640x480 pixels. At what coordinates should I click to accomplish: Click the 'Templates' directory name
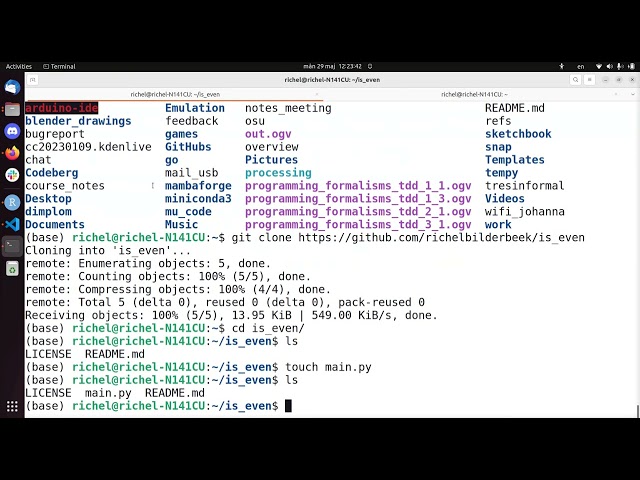point(515,160)
